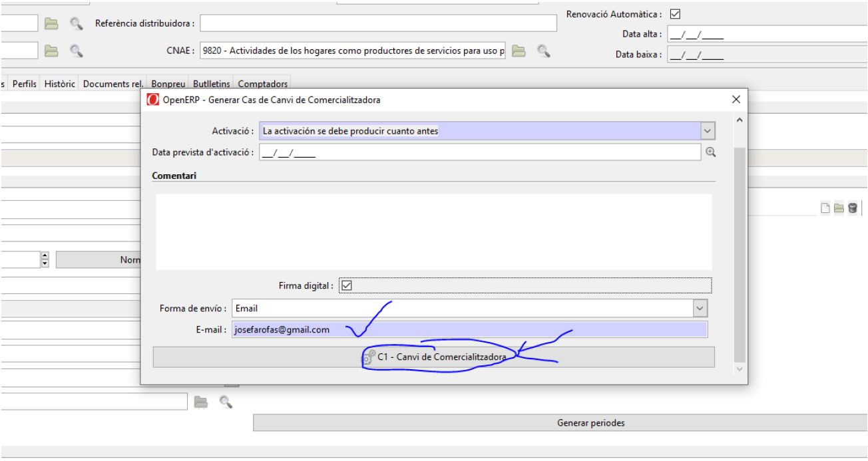
Task: Click the folder icon left of Referència distribuidora label
Action: coord(51,24)
